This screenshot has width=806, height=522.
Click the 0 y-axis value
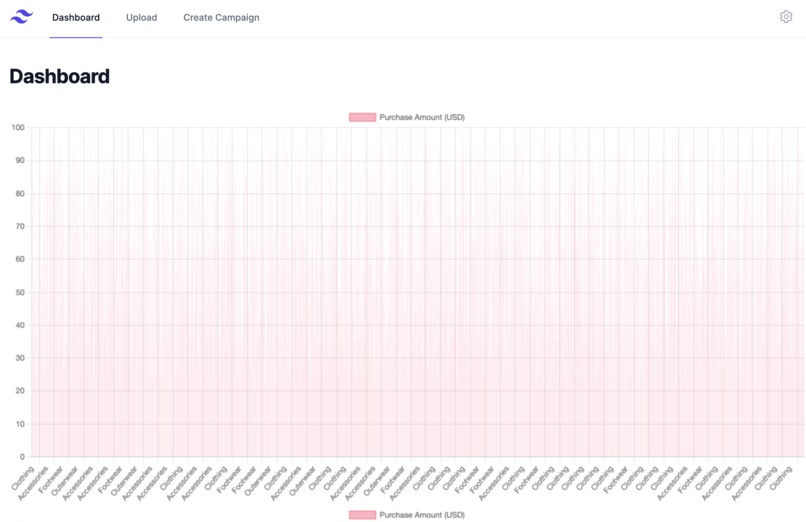tap(22, 457)
